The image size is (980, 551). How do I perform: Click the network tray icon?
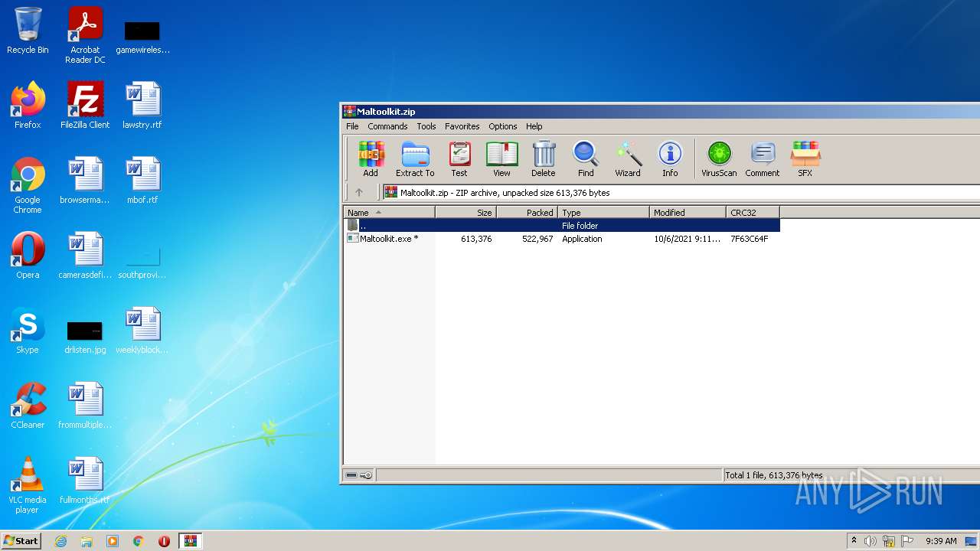pyautogui.click(x=889, y=541)
